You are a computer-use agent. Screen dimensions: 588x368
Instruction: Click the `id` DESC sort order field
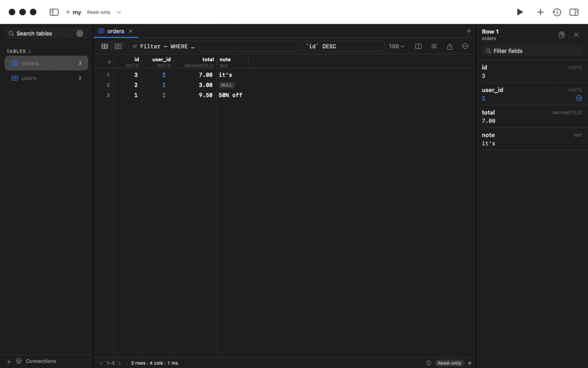[x=343, y=46]
